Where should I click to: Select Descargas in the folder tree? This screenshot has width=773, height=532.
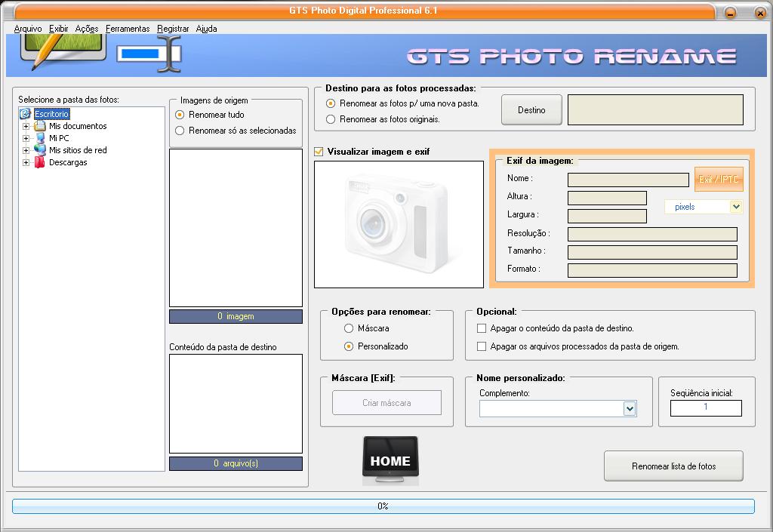[x=68, y=162]
